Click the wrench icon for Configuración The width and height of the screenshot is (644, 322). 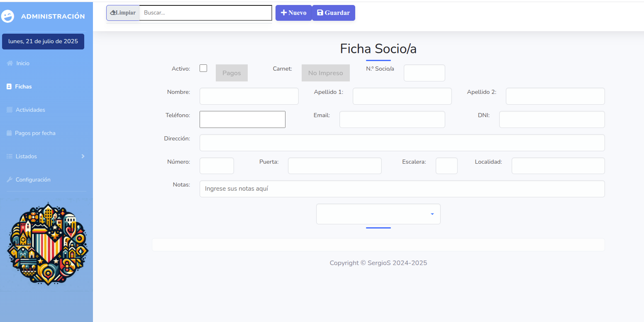click(10, 180)
